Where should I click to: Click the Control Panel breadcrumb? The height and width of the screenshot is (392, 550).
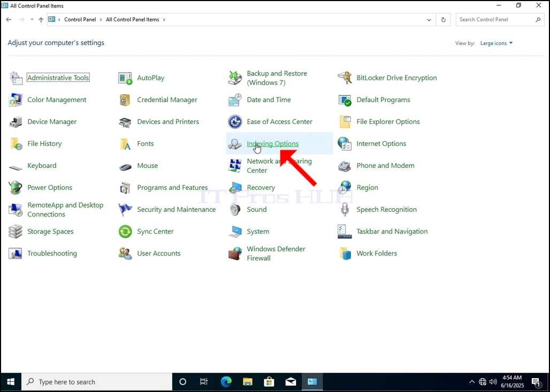pyautogui.click(x=80, y=20)
